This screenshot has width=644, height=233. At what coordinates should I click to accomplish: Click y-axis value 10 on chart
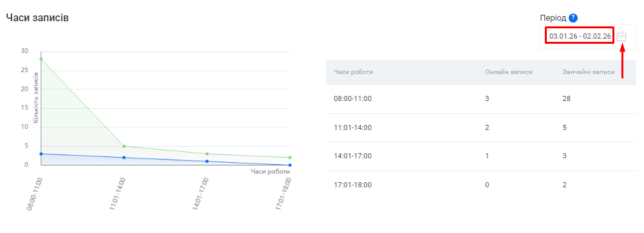pos(24,127)
